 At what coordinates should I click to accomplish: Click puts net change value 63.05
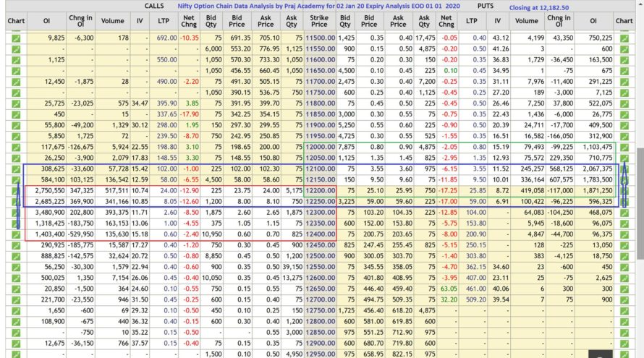(449, 289)
